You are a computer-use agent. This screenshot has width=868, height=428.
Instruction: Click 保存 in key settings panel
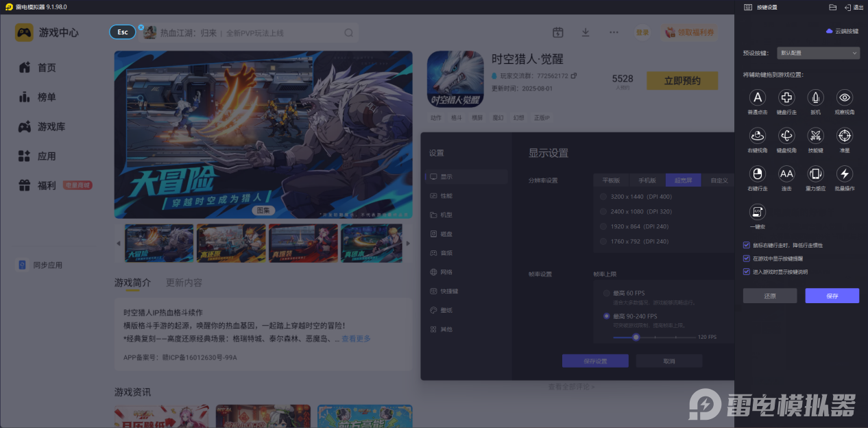[832, 296]
